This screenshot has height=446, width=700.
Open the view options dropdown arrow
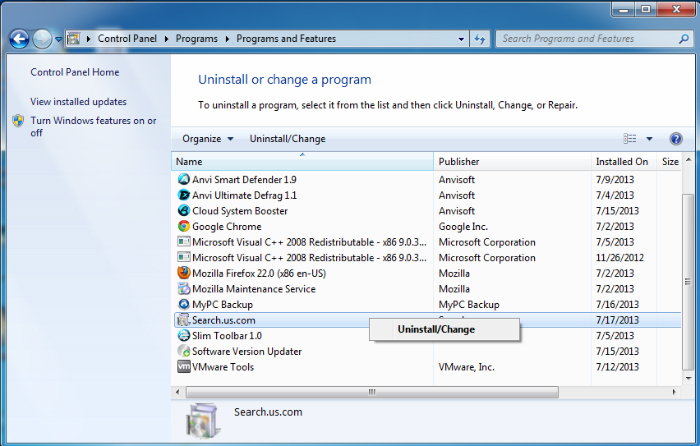tap(650, 139)
